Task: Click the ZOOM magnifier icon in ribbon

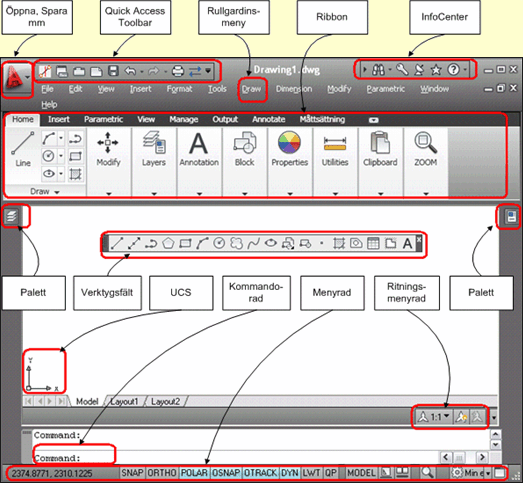Action: (x=426, y=143)
